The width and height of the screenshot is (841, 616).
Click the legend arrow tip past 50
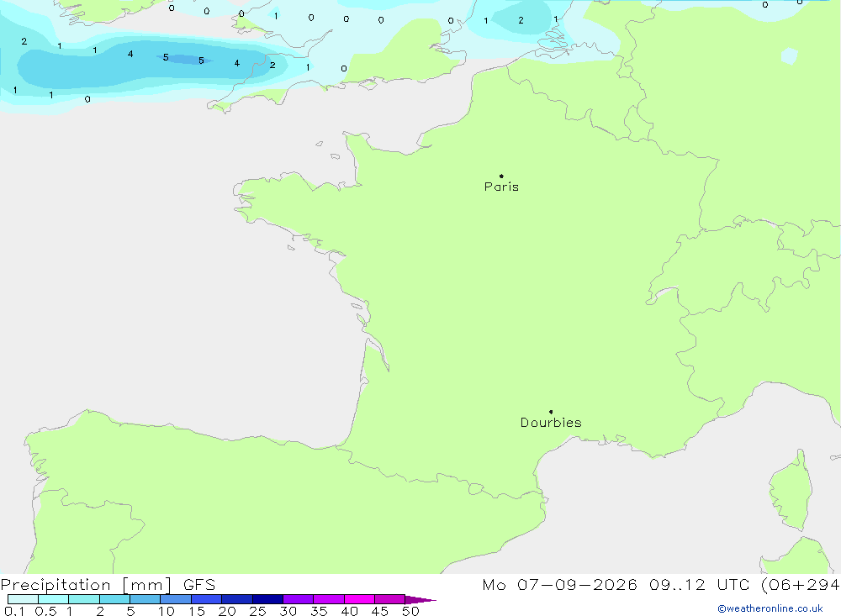420,599
